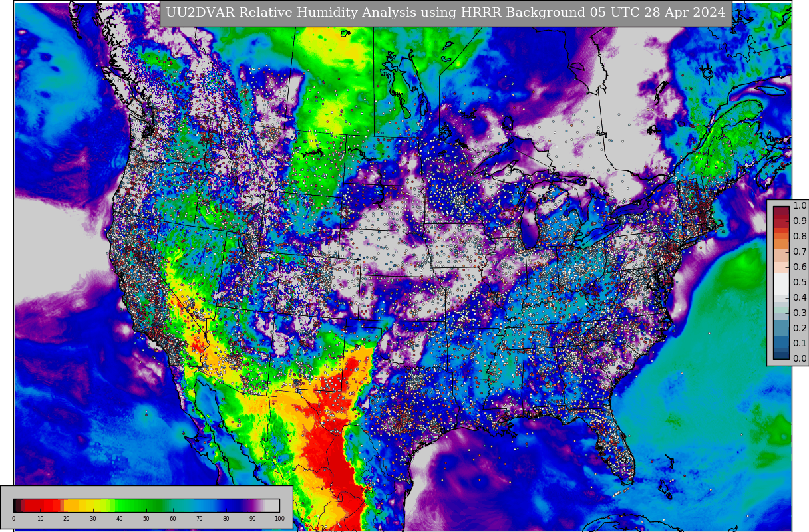
Task: Click the "0.9" label on the right colorbar
Action: 800,221
